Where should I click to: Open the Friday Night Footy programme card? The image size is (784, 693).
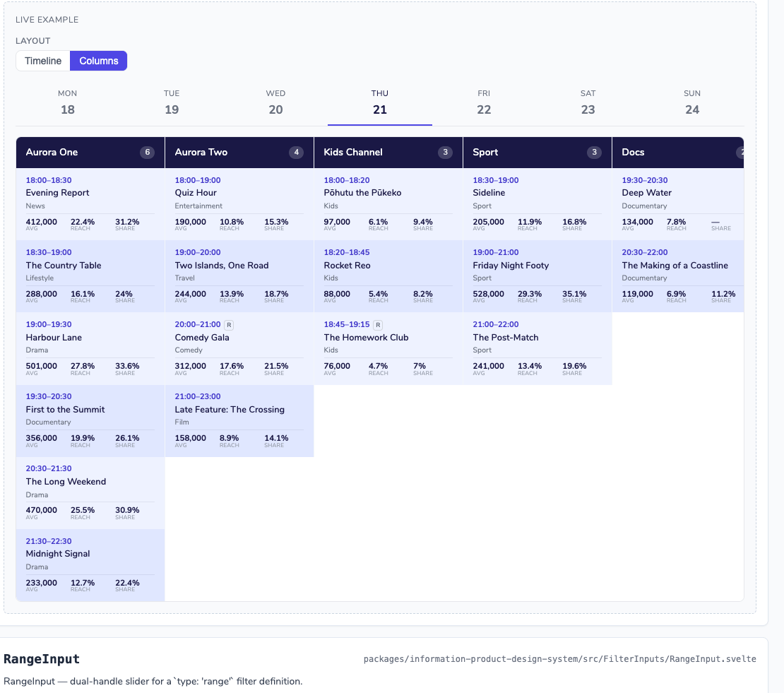pos(537,276)
